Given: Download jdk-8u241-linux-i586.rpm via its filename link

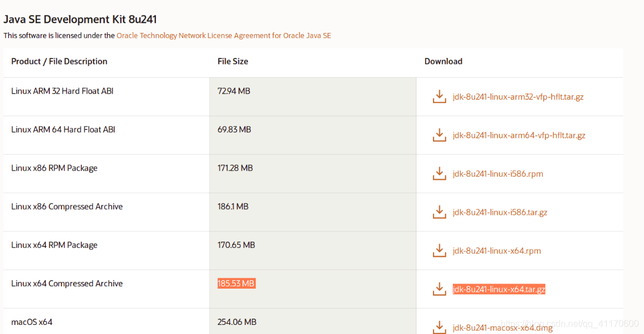Looking at the screenshot, I should coord(497,174).
